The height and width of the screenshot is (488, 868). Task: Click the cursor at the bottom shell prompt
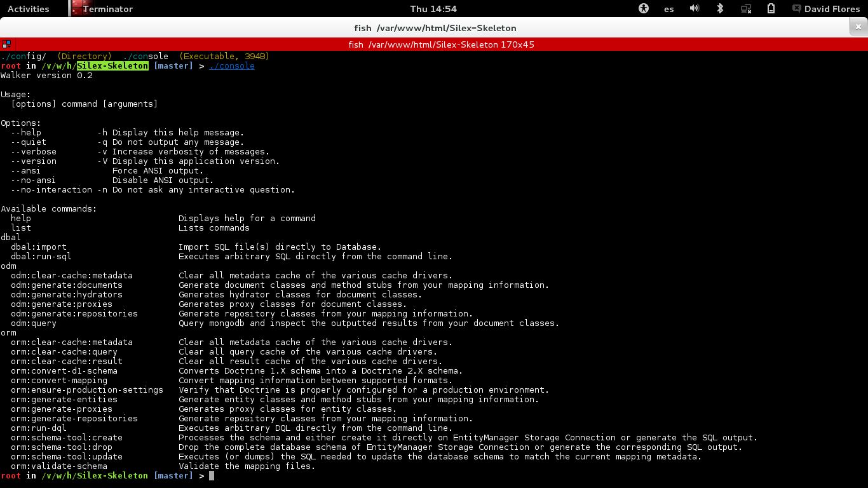click(212, 476)
